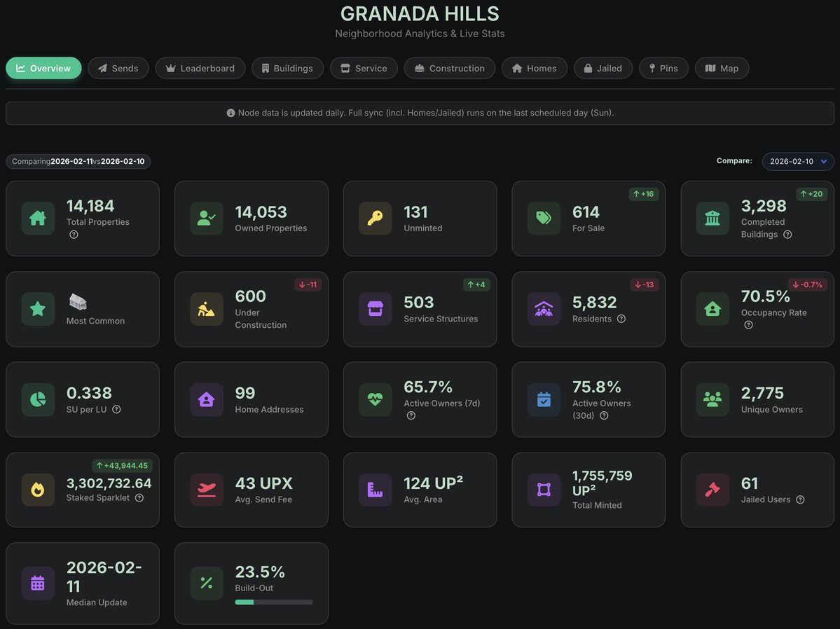Open the Jailed Users help icon
The image size is (840, 629).
(x=800, y=499)
